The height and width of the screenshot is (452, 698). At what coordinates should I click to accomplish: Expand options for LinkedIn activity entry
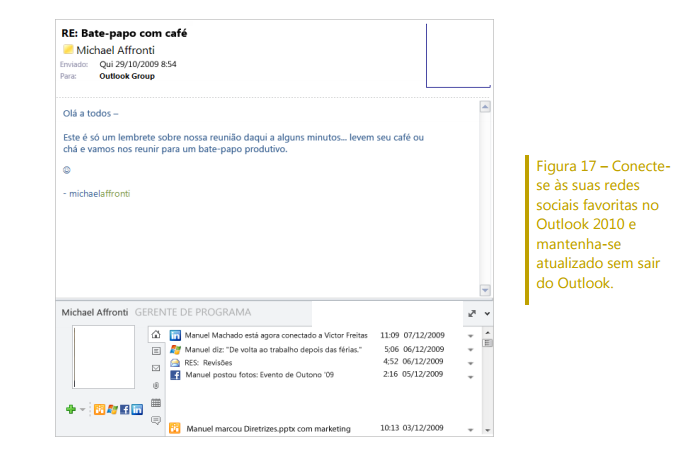tap(471, 335)
